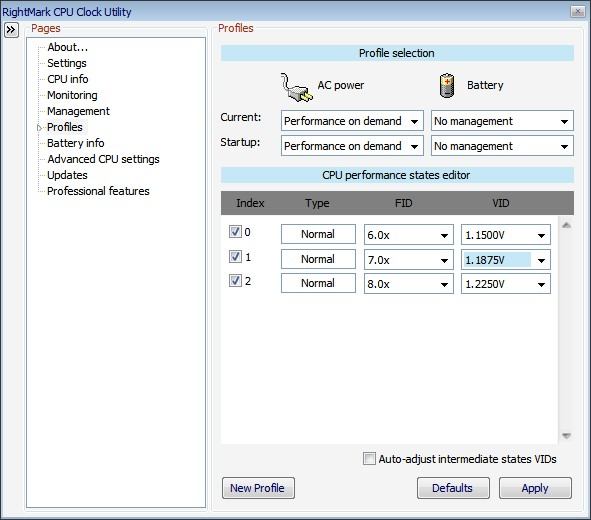Click the Apply button
This screenshot has width=591, height=520.
(535, 488)
